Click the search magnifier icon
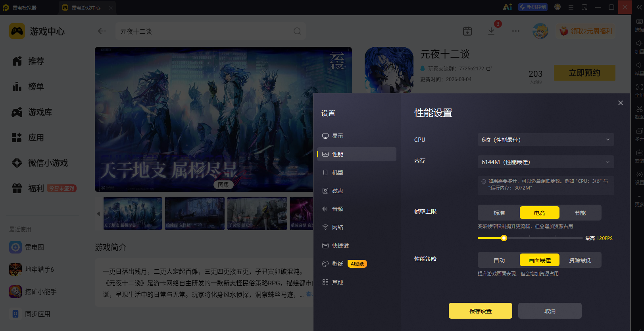The width and height of the screenshot is (644, 331). (x=297, y=31)
